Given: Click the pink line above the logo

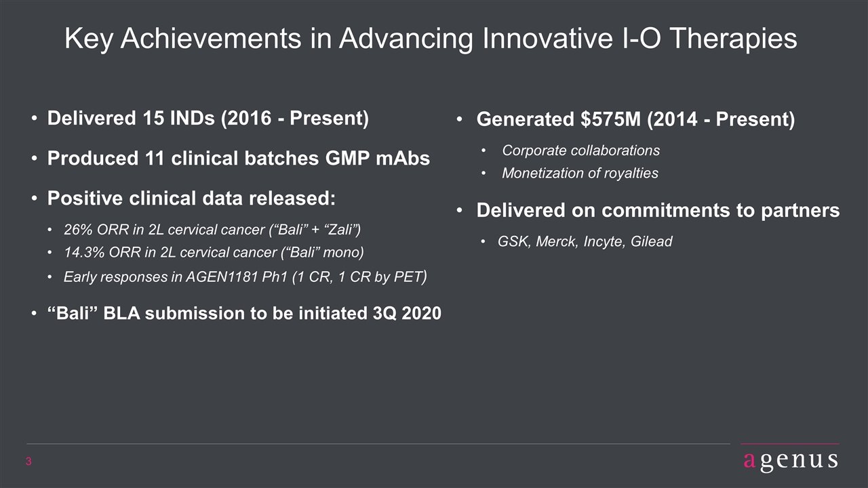Looking at the screenshot, I should point(790,444).
